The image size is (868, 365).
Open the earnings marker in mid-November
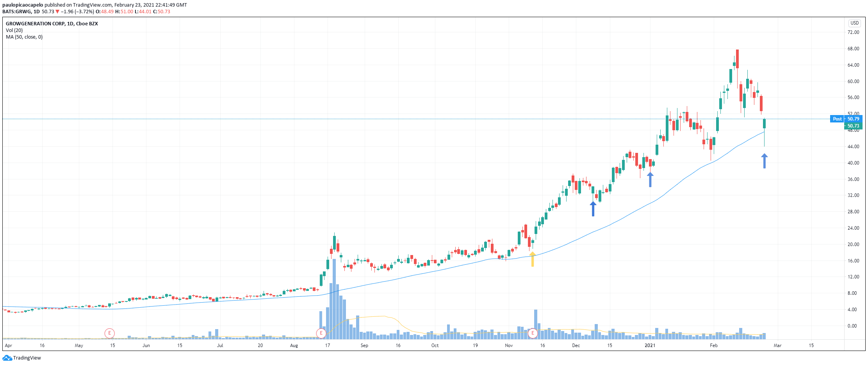[x=533, y=333]
